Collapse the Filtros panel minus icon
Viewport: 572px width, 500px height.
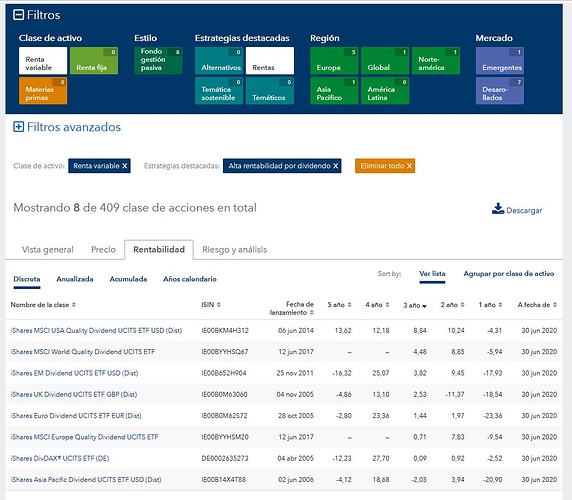[18, 15]
